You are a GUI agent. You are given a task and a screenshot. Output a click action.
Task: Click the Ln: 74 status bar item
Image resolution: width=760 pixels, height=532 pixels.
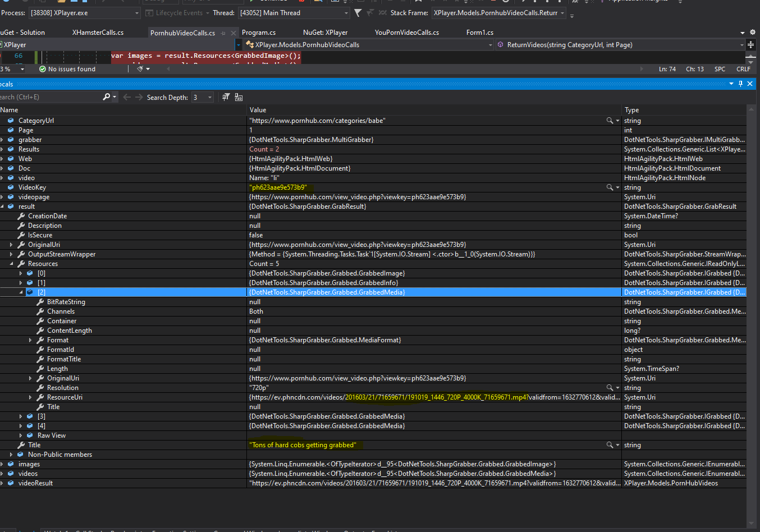(668, 68)
